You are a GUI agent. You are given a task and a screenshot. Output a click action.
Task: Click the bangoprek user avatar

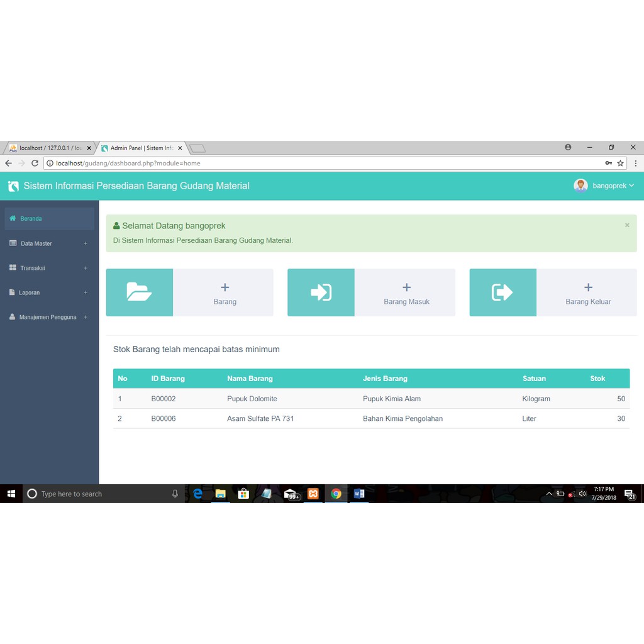tap(580, 186)
